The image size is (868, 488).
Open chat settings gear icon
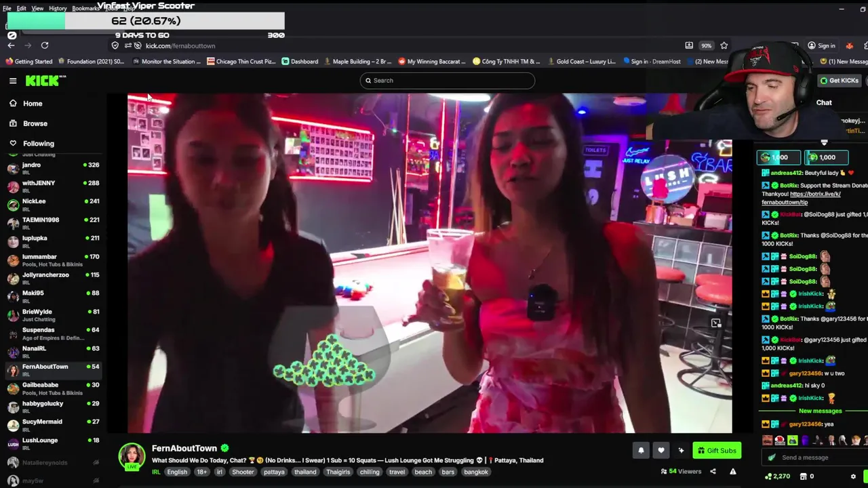[x=853, y=476]
